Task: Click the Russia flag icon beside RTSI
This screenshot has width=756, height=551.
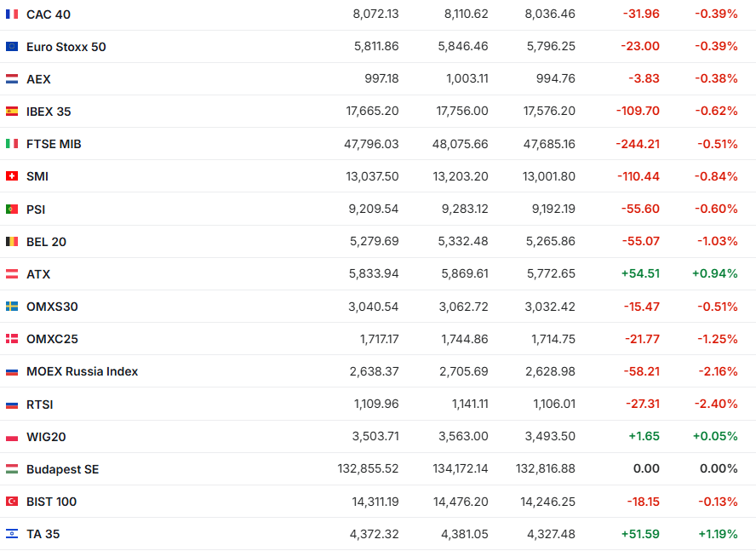Action: 12,405
